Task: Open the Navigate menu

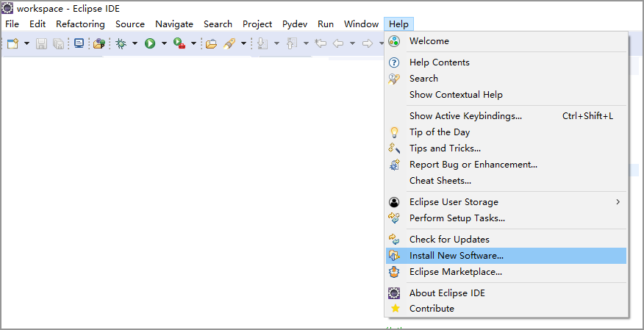Action: [x=174, y=24]
